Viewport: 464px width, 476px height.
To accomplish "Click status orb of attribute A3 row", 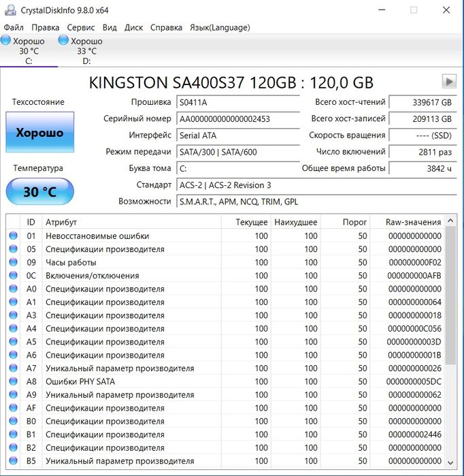I will [x=14, y=315].
